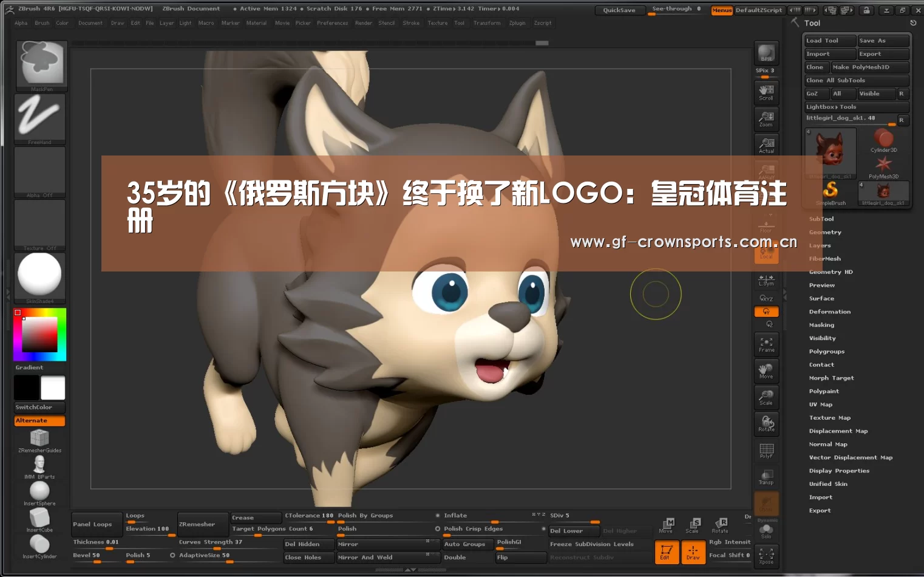This screenshot has height=577, width=924.
Task: Open the Preferences menu
Action: [x=333, y=23]
